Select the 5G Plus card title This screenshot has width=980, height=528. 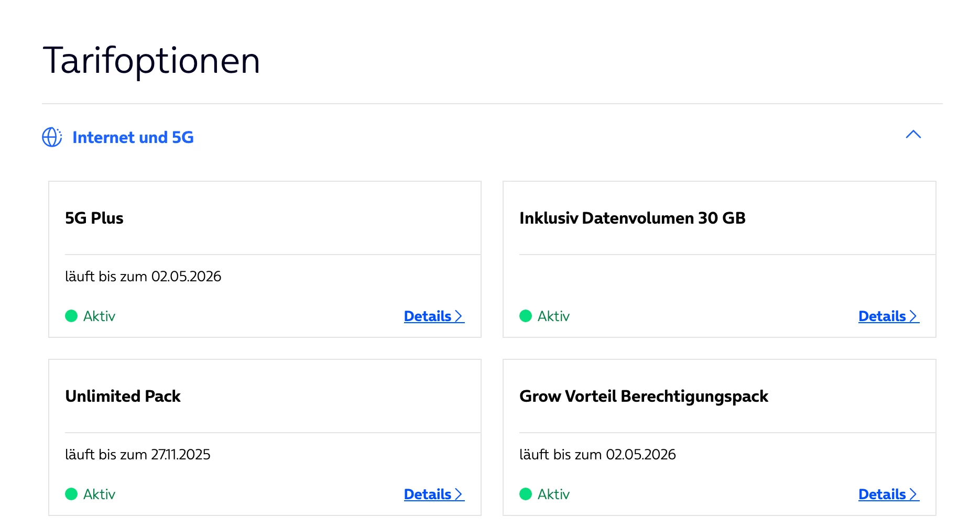(94, 218)
